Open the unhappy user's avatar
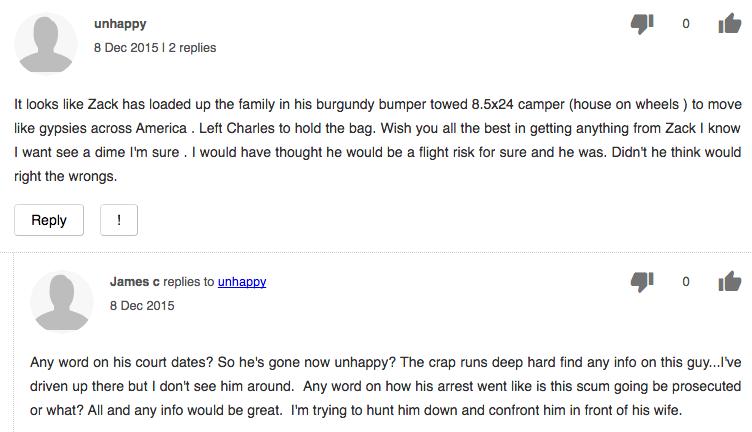 click(46, 44)
